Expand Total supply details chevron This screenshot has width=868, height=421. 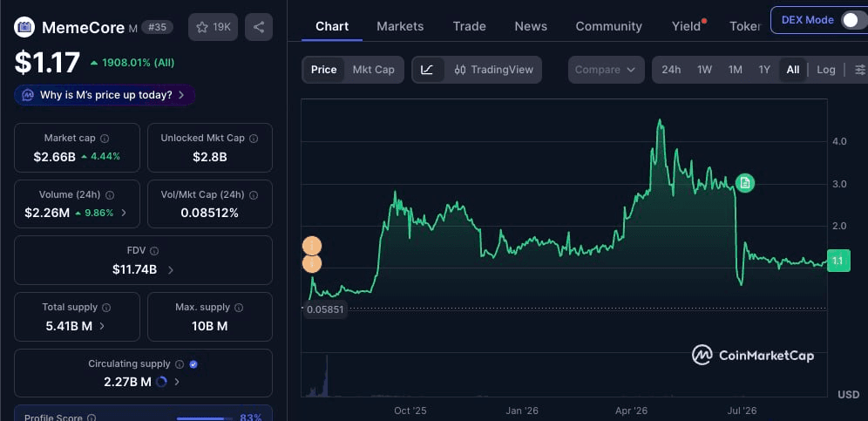pyautogui.click(x=102, y=326)
